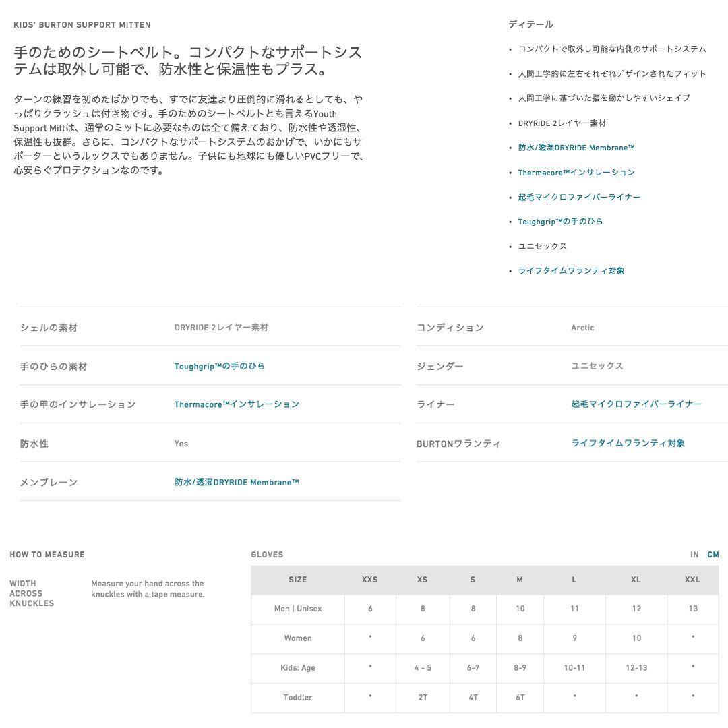This screenshot has height=728, width=728.
Task: Open the DRYRIDE Membrane link in the ディテール list
Action: coord(576,148)
